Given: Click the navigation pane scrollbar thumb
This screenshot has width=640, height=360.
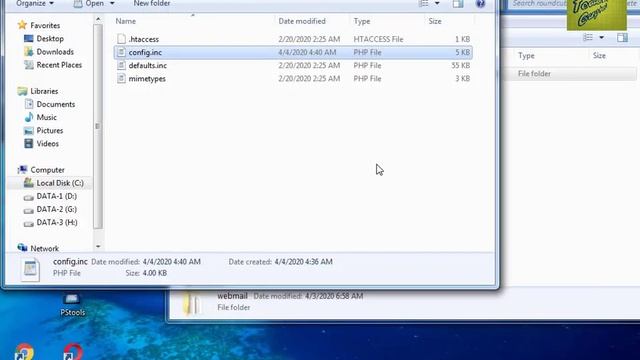Looking at the screenshot, I should coord(98,127).
